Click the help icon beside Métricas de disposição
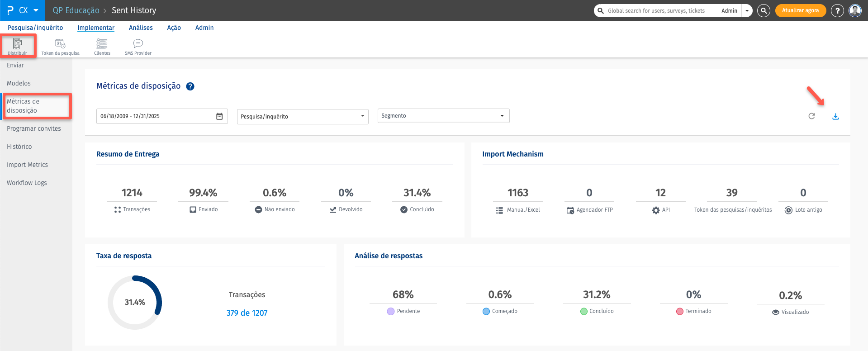This screenshot has height=351, width=868. tap(190, 86)
